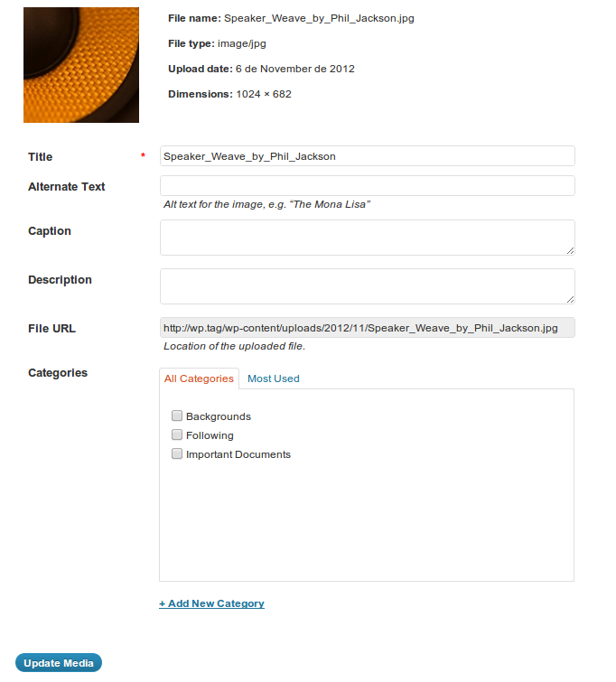This screenshot has width=616, height=682.
Task: Check the Backgrounds category checkbox
Action: click(177, 416)
